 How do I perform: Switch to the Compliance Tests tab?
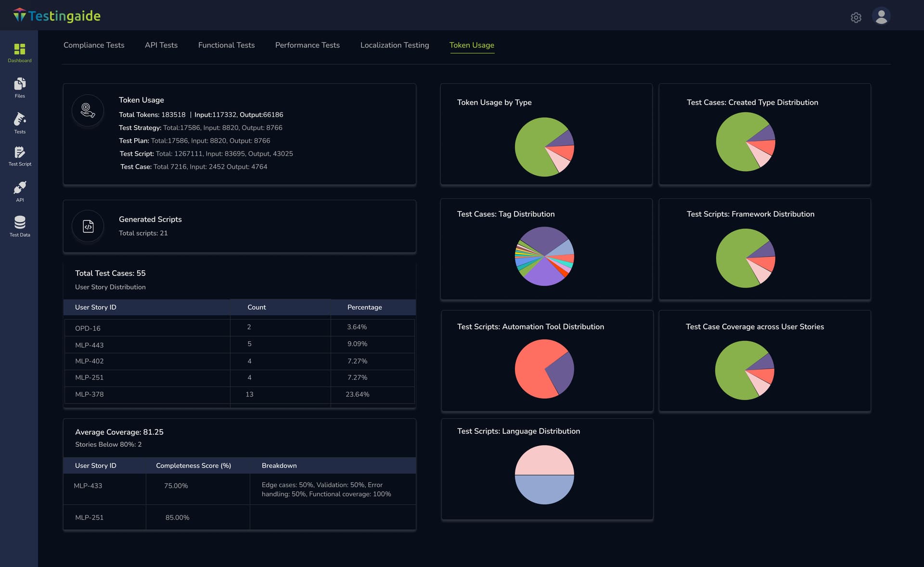93,45
